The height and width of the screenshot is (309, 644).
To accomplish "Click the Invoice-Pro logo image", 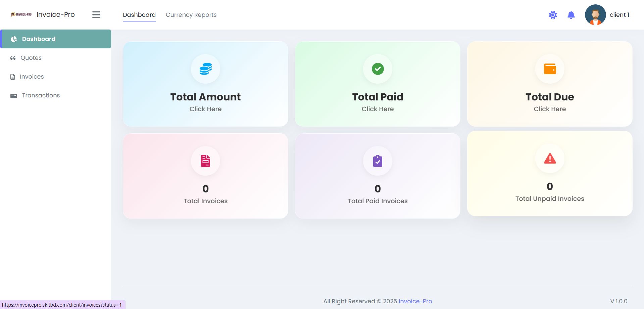I will [x=21, y=14].
